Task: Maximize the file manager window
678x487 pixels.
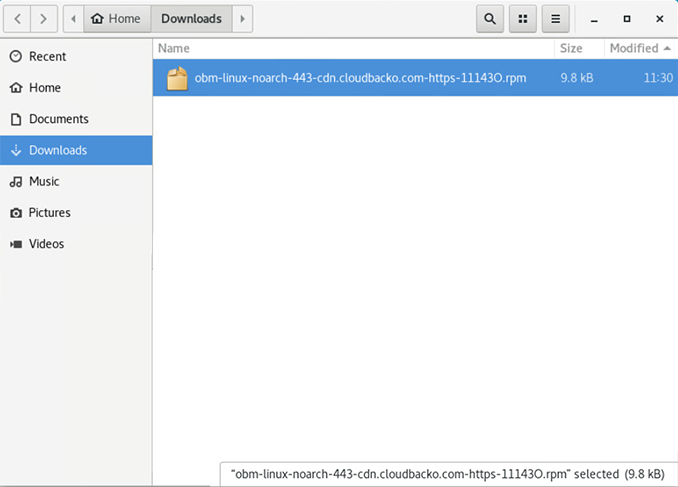Action: (x=627, y=19)
